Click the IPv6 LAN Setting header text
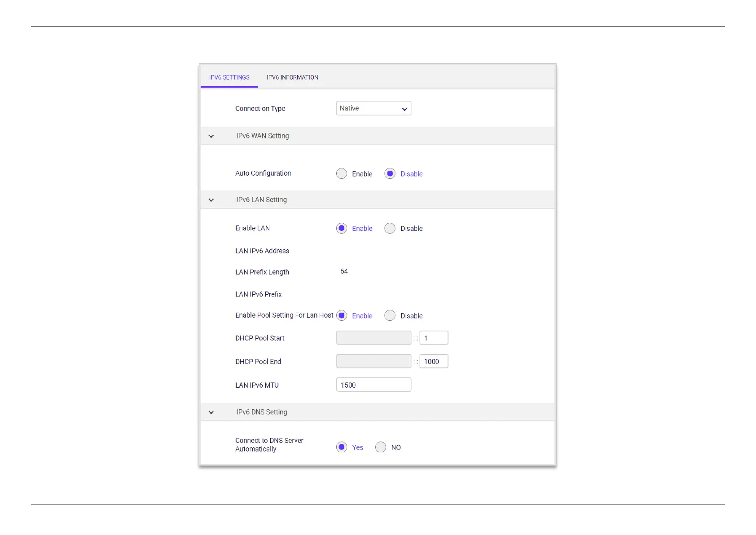The width and height of the screenshot is (756, 535). coord(261,200)
